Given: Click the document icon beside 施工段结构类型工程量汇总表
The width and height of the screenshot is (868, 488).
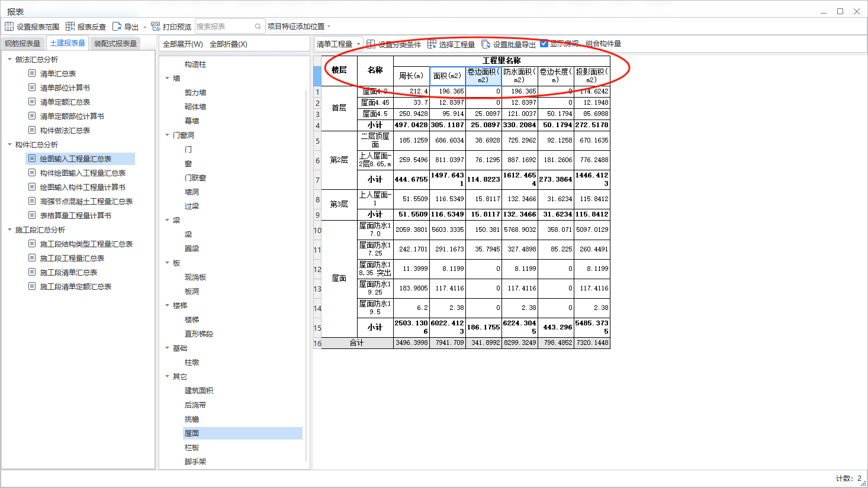Looking at the screenshot, I should point(32,244).
